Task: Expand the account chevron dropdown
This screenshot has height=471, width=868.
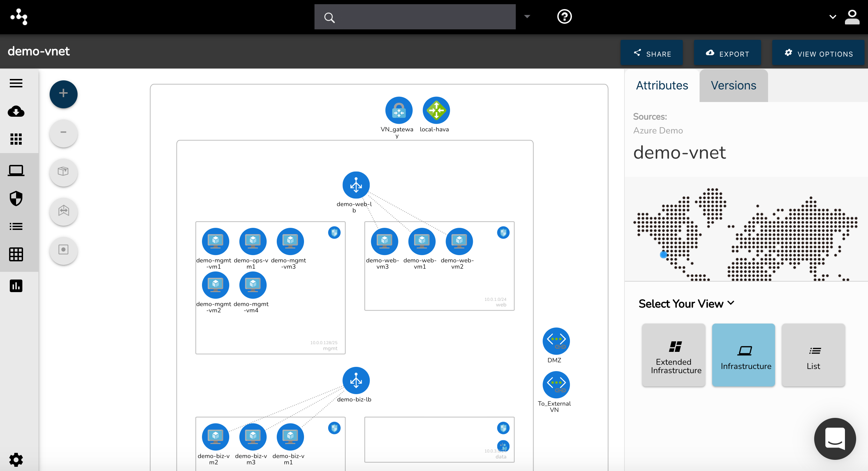Action: [833, 17]
